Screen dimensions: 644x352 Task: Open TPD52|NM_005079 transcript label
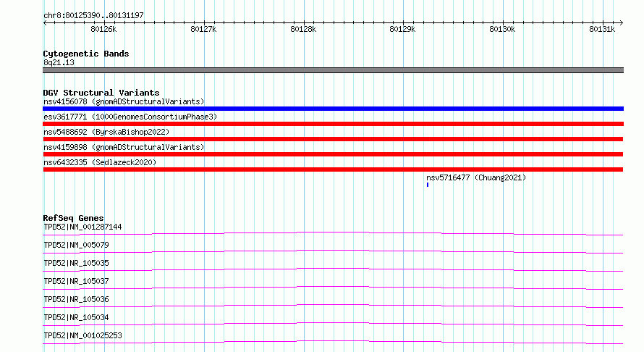(x=76, y=245)
